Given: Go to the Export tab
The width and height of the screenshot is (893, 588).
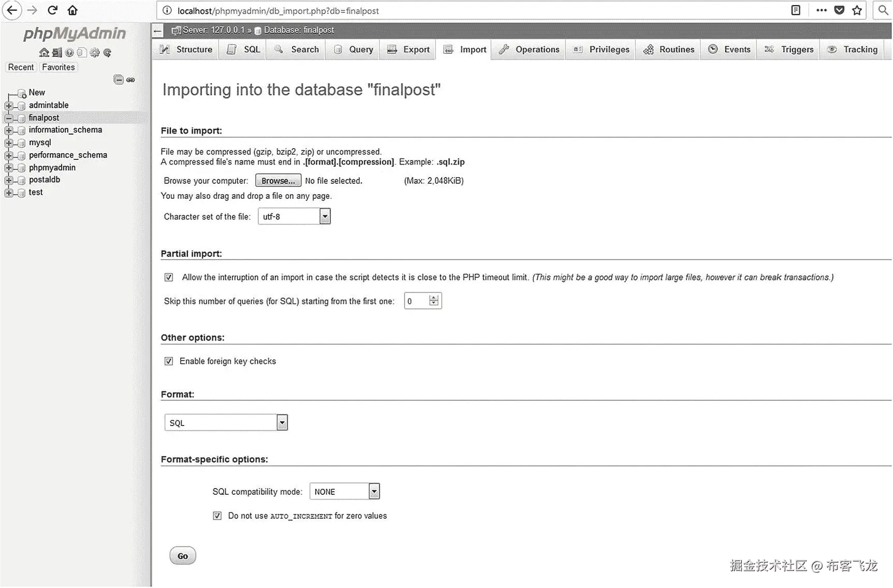Looking at the screenshot, I should (x=408, y=50).
